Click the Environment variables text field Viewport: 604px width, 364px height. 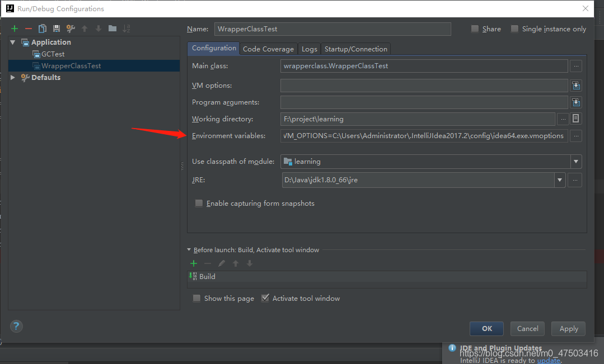pos(424,136)
